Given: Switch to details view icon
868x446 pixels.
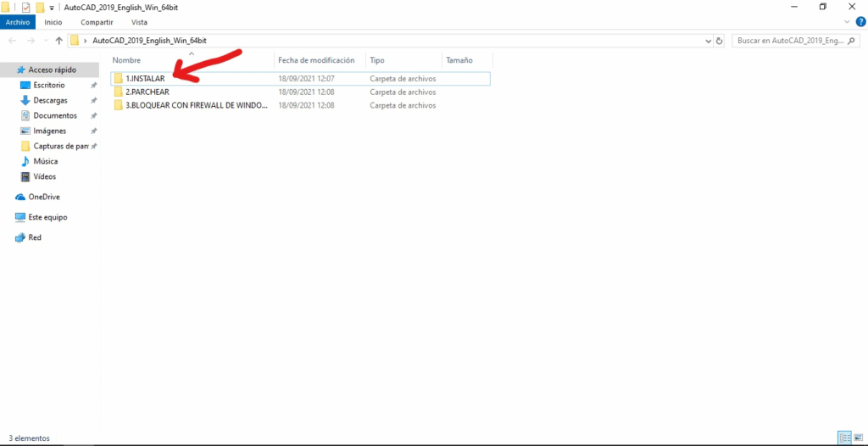Looking at the screenshot, I should click(x=844, y=438).
